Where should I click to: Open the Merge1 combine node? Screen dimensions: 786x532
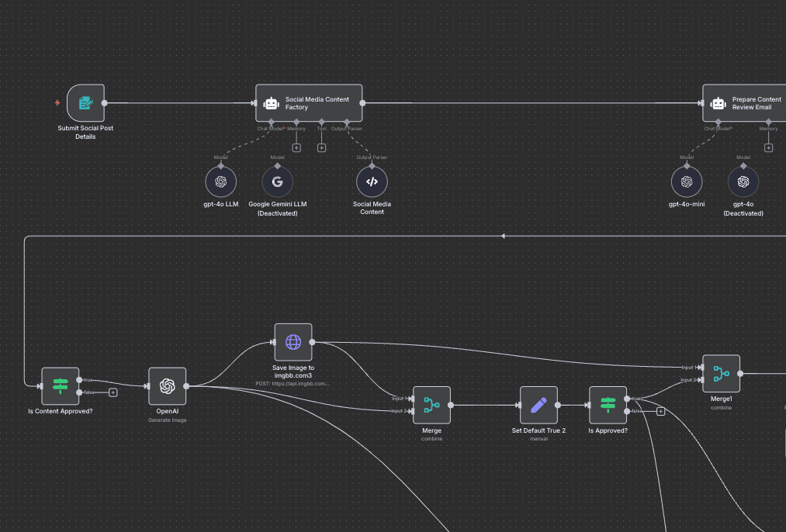point(720,374)
